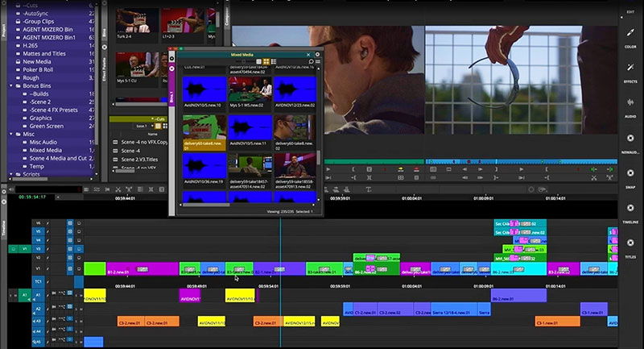
Task: Click the green source monitor position bar
Action: coord(374,161)
